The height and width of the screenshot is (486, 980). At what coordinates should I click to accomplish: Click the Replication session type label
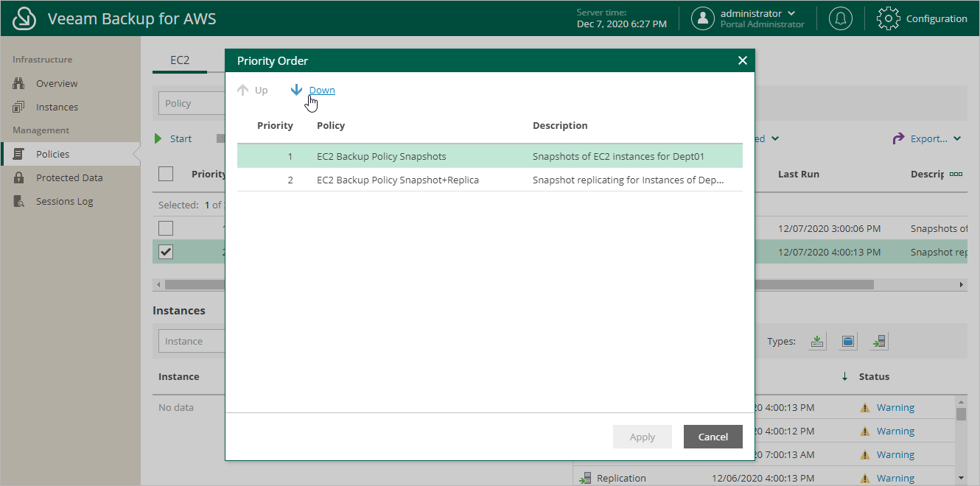(x=621, y=478)
